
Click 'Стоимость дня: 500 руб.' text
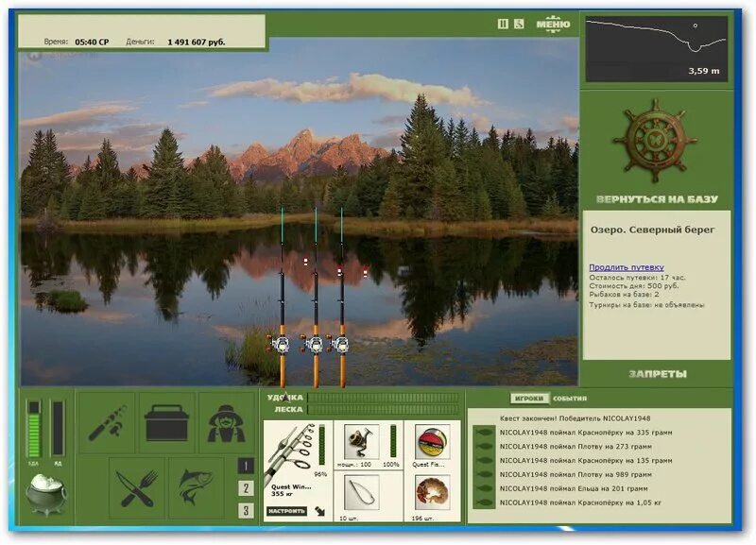(633, 286)
